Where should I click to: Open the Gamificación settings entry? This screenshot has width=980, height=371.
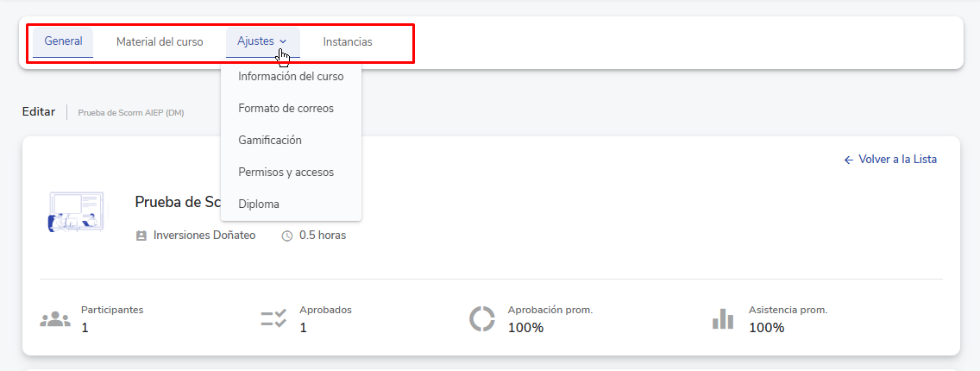tap(270, 140)
